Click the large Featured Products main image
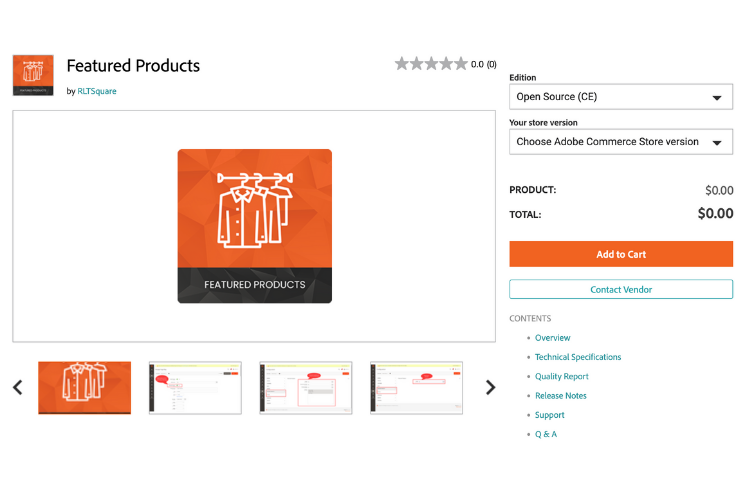This screenshot has height=500, width=750. pyautogui.click(x=254, y=226)
